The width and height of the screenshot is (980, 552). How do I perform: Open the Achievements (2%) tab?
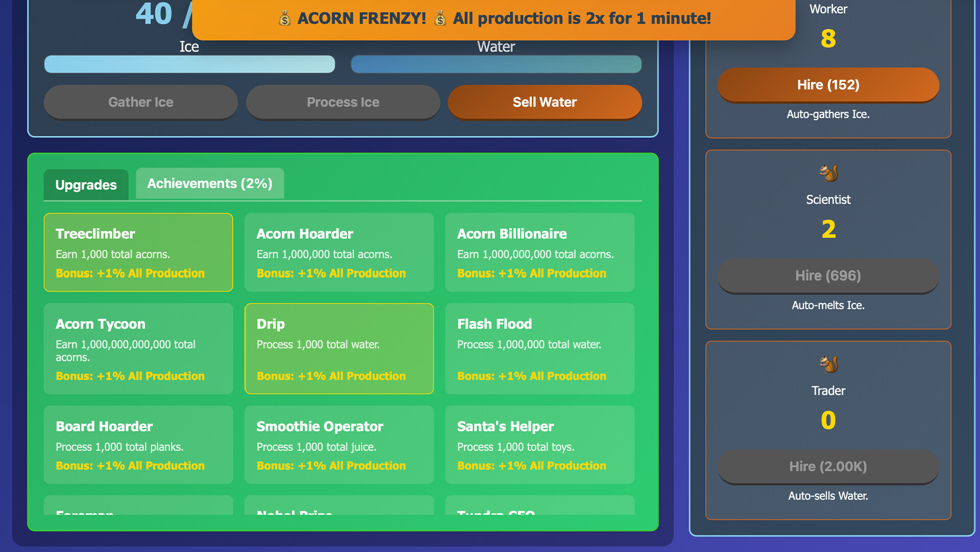point(209,183)
